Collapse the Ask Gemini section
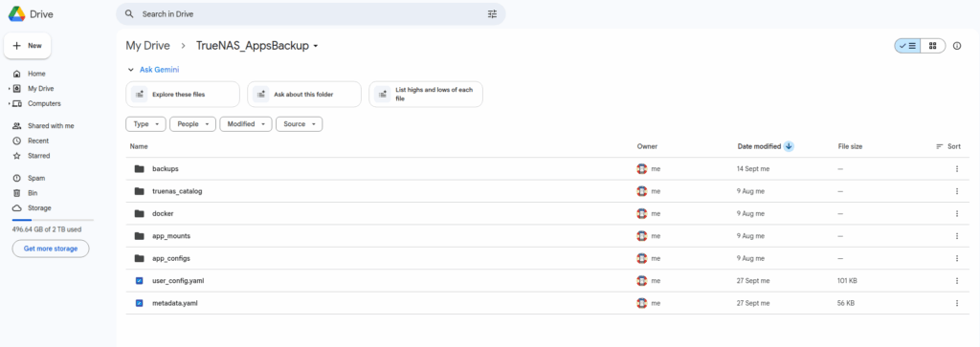Viewport: 980px width, 347px height. coord(130,70)
